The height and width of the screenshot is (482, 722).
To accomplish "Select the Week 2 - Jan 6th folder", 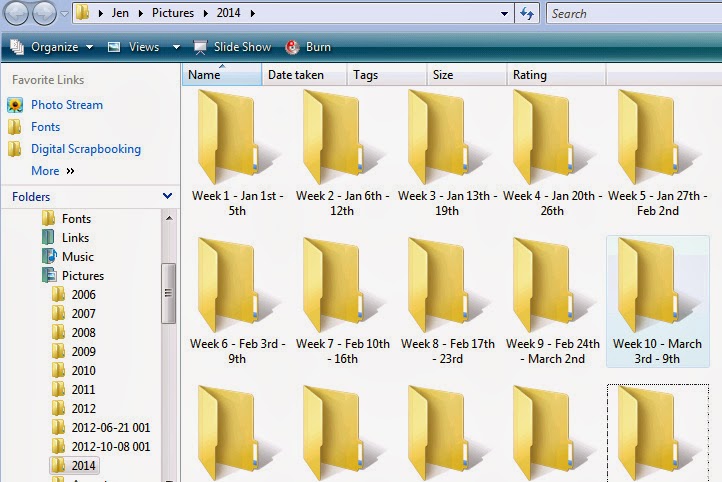I will coord(343,153).
